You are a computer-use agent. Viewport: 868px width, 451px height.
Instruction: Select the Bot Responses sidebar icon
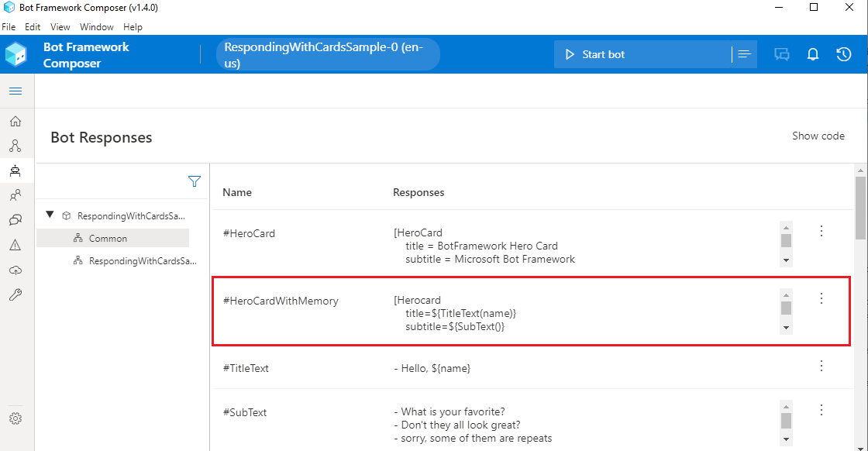click(x=15, y=170)
